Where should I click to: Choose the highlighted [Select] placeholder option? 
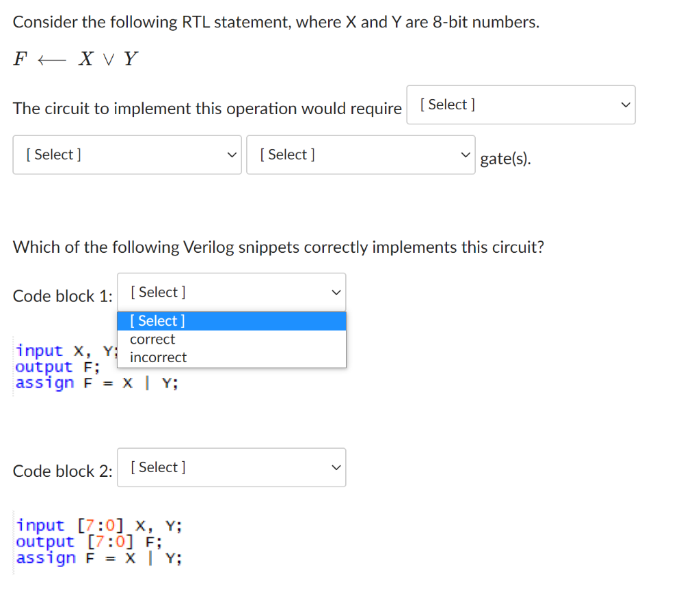(156, 320)
